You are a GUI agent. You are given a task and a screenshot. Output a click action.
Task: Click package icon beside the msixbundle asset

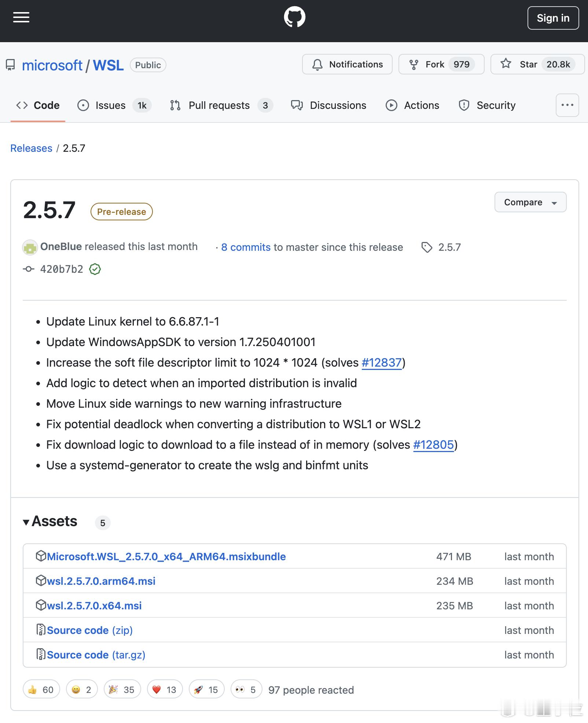coord(41,556)
